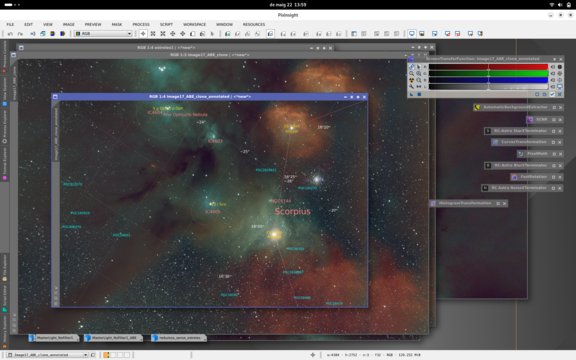Open the RC-Astro BlurXTerminator process icon
This screenshot has height=360, width=576.
coord(488,166)
